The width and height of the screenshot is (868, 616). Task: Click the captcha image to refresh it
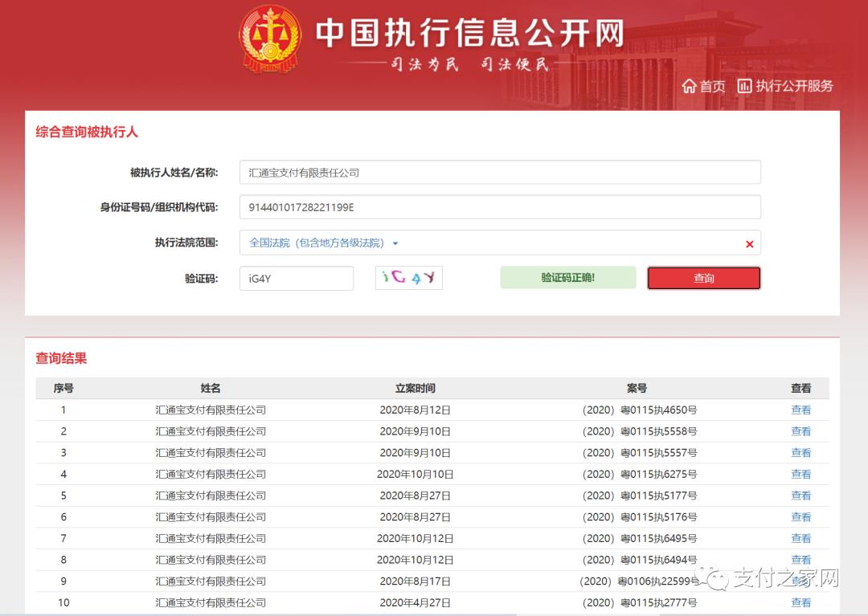[408, 277]
